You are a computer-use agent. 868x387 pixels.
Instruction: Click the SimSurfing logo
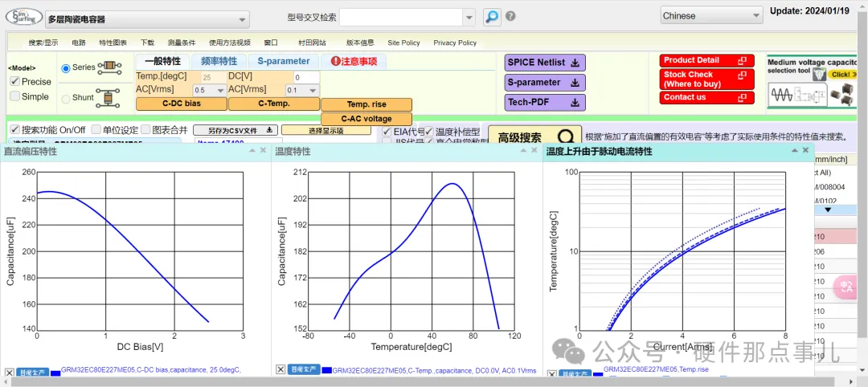pos(23,17)
